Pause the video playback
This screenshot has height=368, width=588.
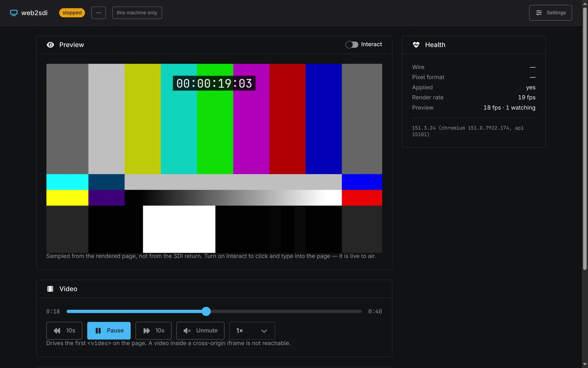tap(109, 331)
